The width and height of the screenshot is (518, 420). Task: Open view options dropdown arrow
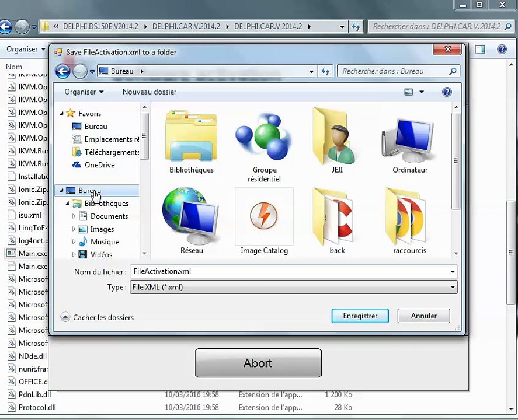click(x=422, y=92)
